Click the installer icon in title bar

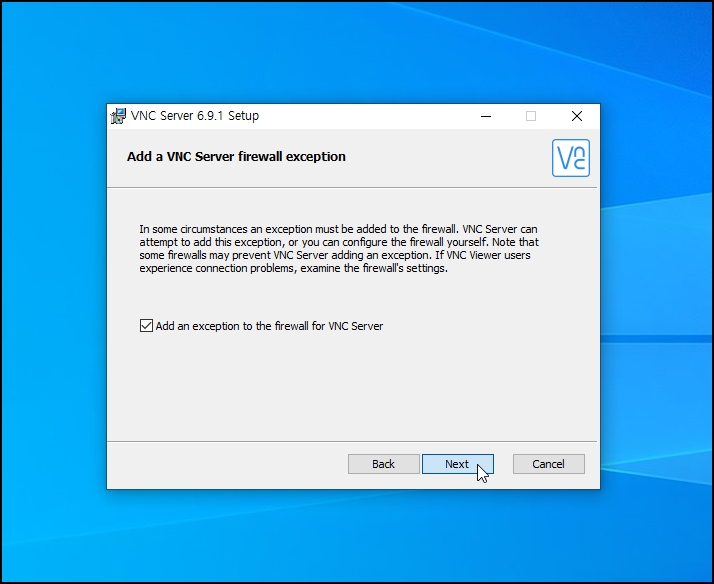coord(118,116)
